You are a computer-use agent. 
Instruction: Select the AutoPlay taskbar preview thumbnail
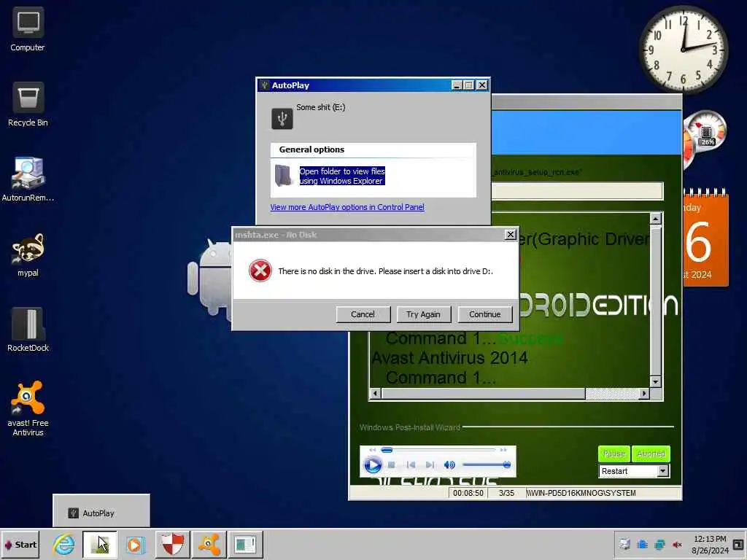coord(101,511)
